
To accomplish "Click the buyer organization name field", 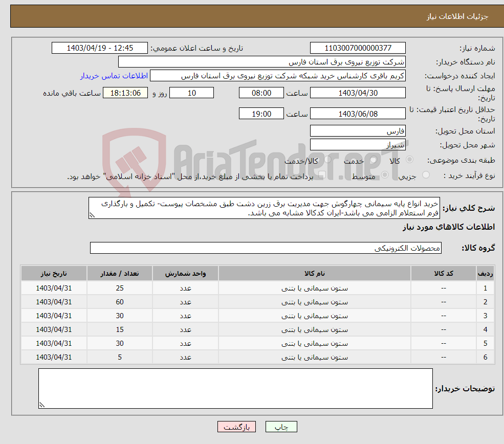I will click(x=262, y=62).
